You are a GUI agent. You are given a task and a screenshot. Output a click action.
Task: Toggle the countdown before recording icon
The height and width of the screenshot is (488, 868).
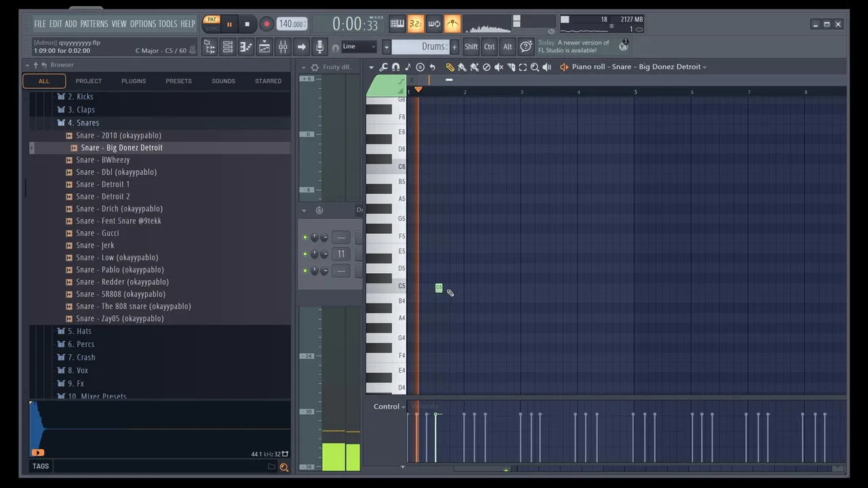(416, 24)
